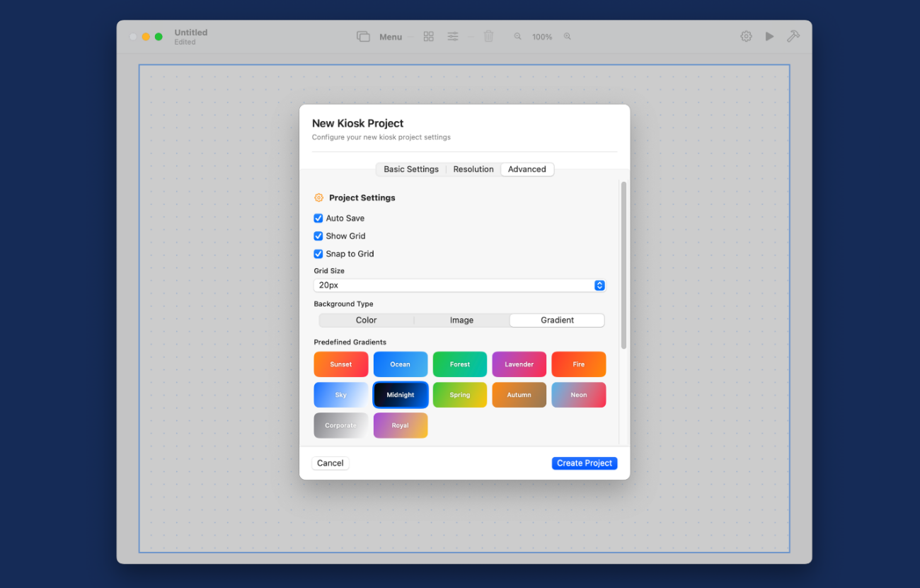Image resolution: width=920 pixels, height=588 pixels.
Task: Choose the Midnight gradient
Action: (401, 395)
